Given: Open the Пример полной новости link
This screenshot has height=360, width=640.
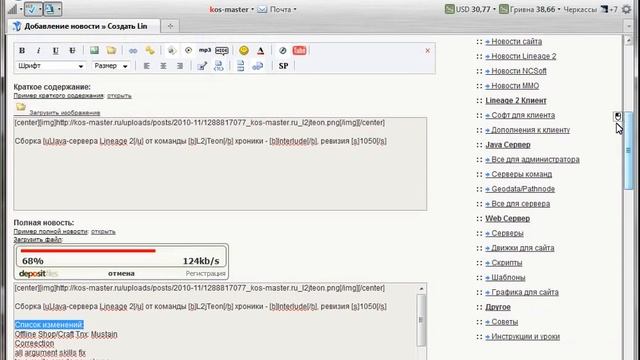Looking at the screenshot, I should click(x=51, y=231).
